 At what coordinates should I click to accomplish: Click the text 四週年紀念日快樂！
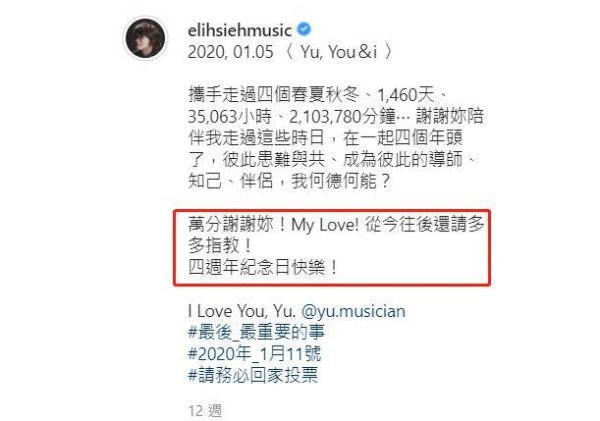click(x=263, y=267)
